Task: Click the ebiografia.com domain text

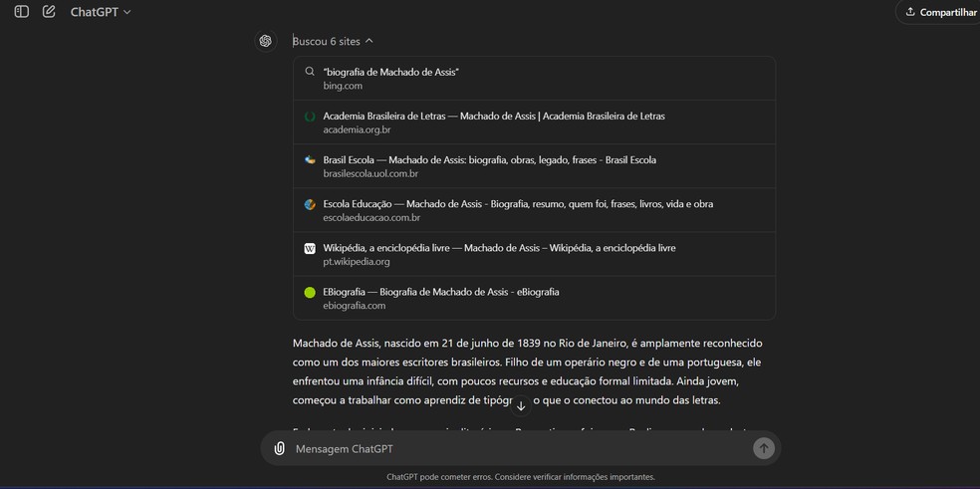Action: click(x=355, y=306)
